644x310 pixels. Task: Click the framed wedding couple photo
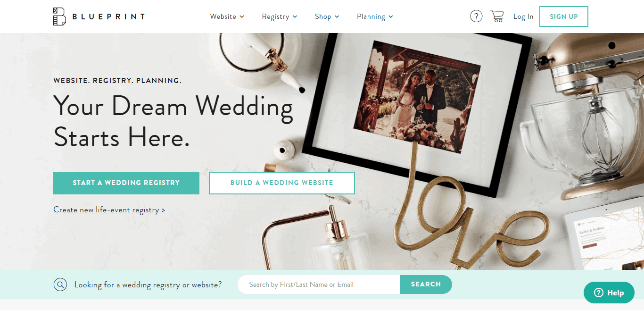click(417, 96)
